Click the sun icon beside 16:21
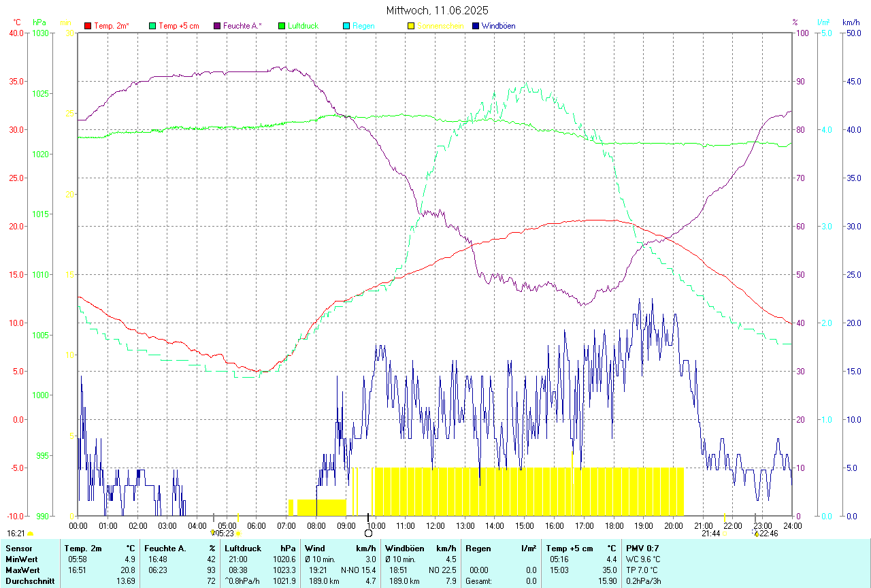The width and height of the screenshot is (871, 588). tap(30, 534)
